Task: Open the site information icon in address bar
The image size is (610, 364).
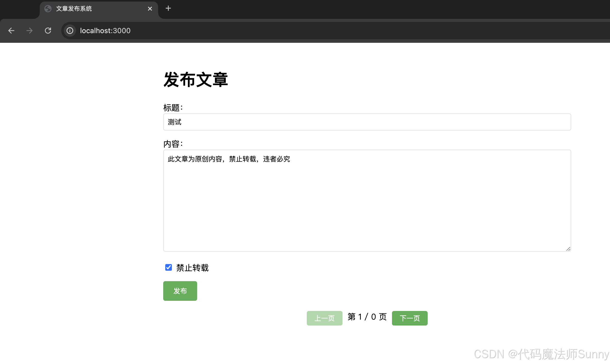Action: coord(70,31)
